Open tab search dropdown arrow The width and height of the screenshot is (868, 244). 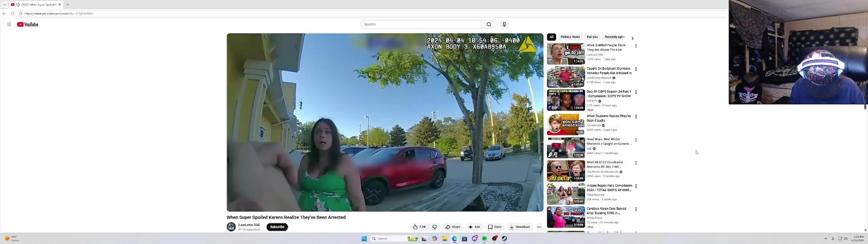point(4,4)
